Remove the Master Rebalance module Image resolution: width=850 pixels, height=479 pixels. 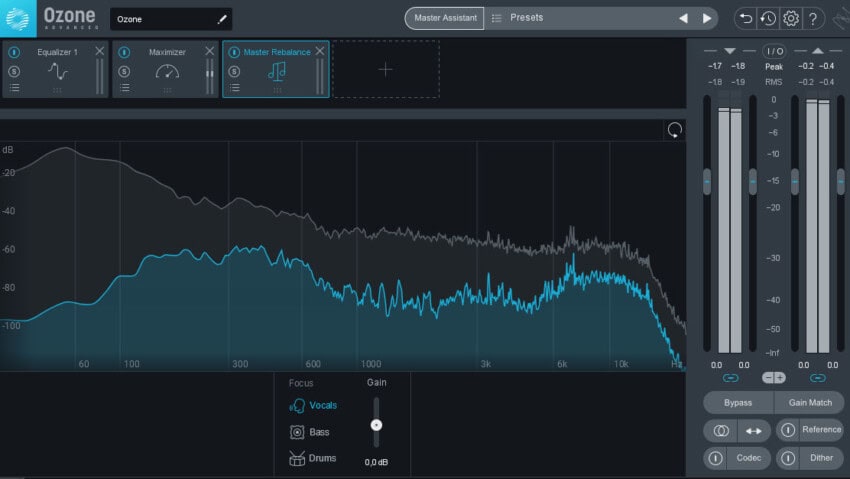coord(320,51)
